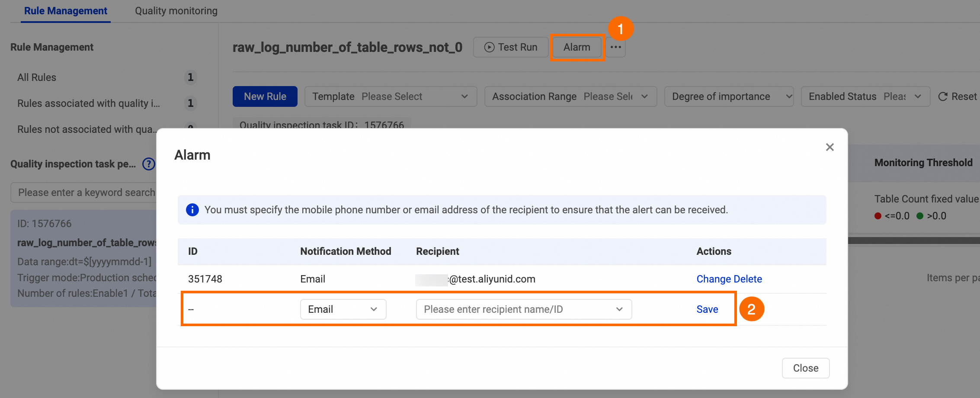Delete the alarm recipient 351748
Viewport: 980px width, 398px height.
click(x=748, y=279)
